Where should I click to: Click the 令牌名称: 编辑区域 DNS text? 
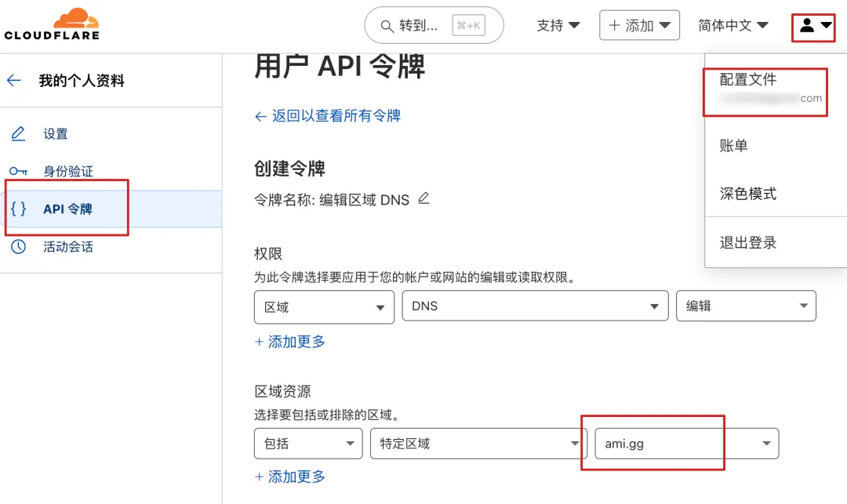[x=332, y=200]
